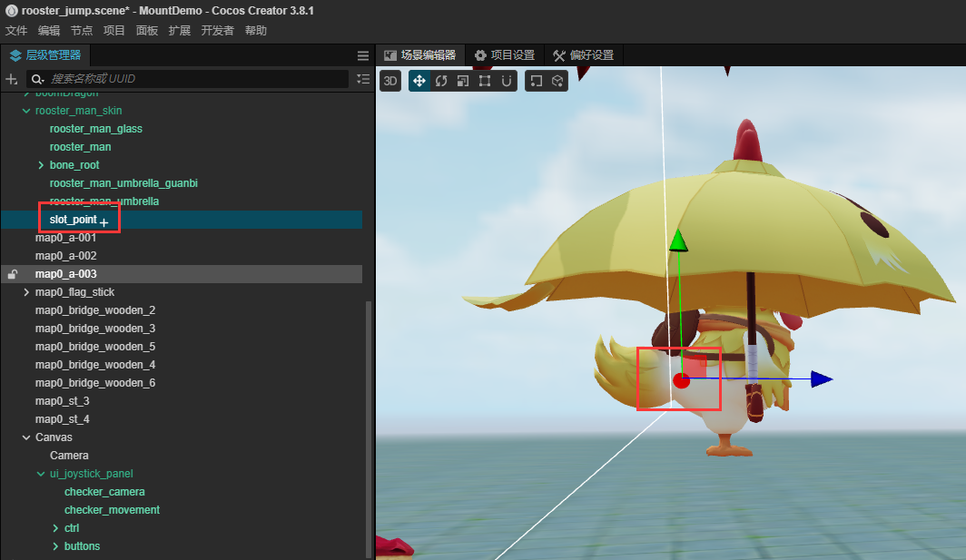Expand the bone_root node
Viewport: 966px width, 560px height.
point(41,165)
